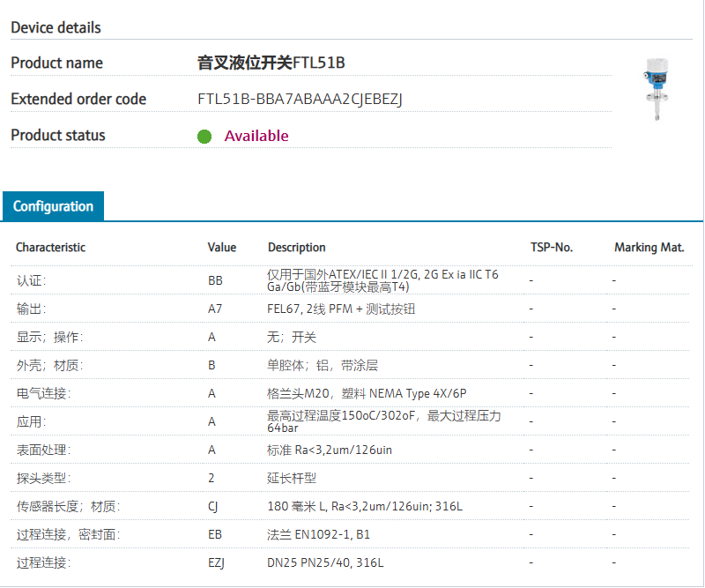
Task: Select the 外壳；材质 row label
Action: coord(43,365)
